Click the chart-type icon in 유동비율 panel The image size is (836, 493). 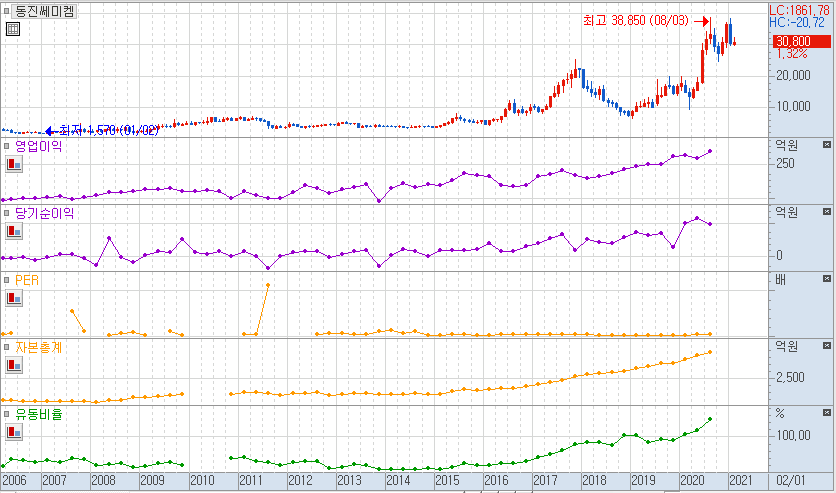[x=14, y=432]
